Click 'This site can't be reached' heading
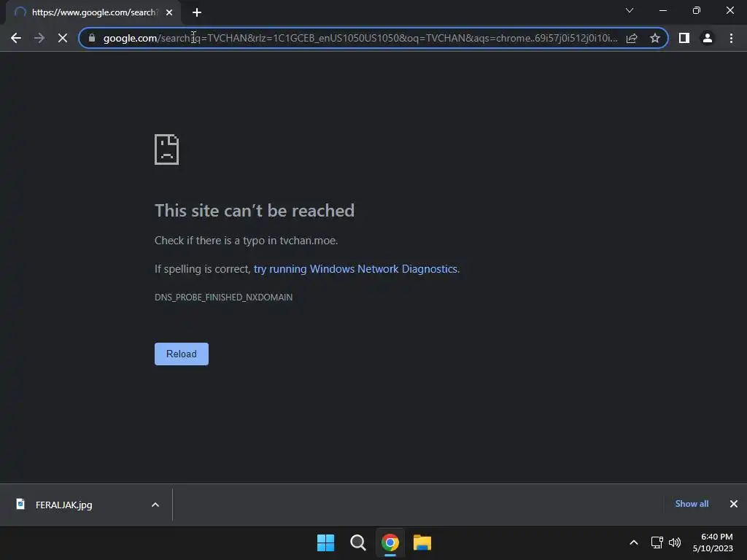 tap(255, 211)
